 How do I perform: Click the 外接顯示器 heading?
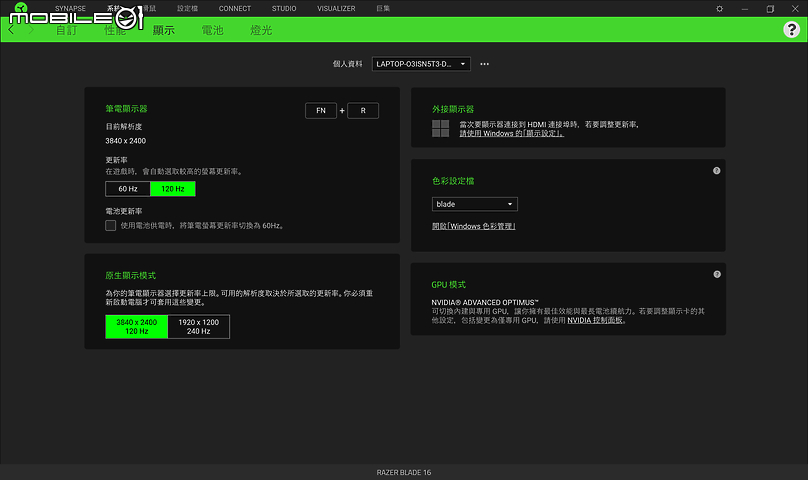point(453,109)
